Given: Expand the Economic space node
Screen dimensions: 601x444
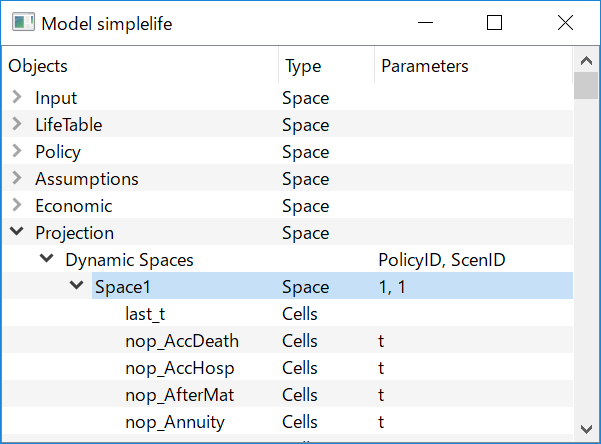Looking at the screenshot, I should click(x=16, y=205).
